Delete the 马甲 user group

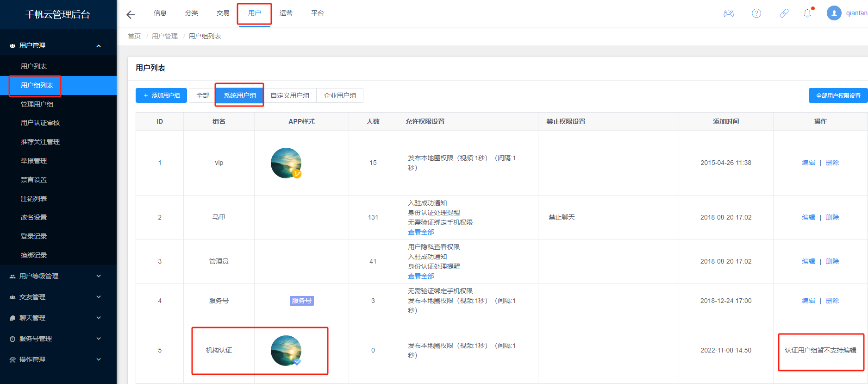click(832, 217)
